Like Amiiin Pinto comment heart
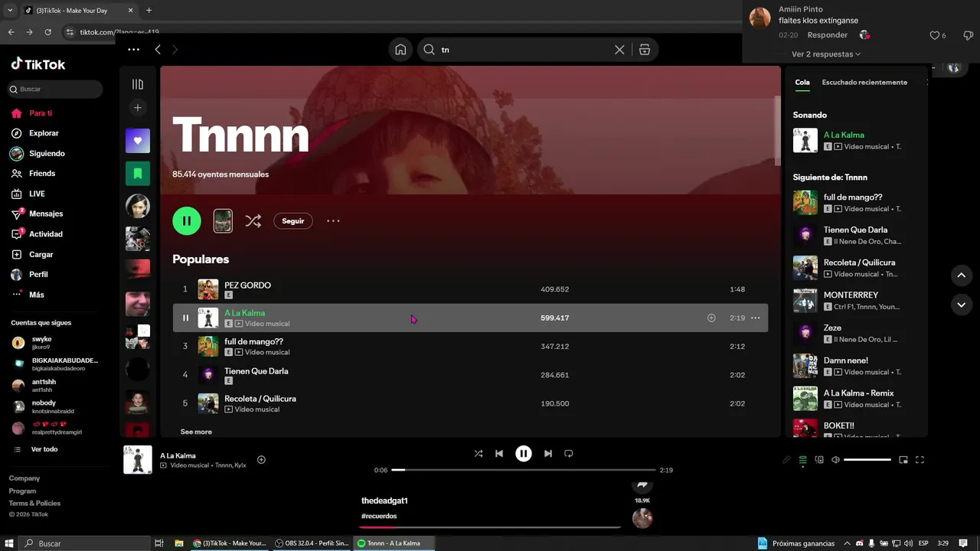This screenshot has height=551, width=980. 934,35
